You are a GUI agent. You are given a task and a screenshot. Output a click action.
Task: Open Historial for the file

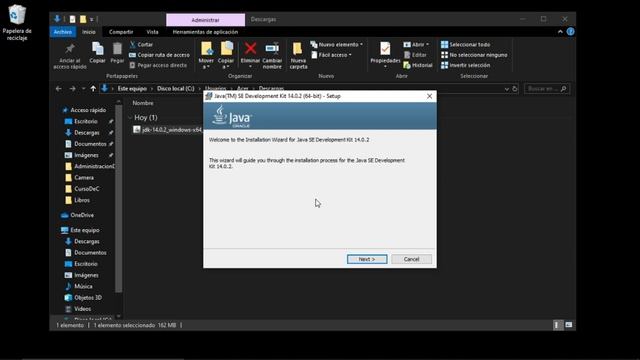point(418,65)
